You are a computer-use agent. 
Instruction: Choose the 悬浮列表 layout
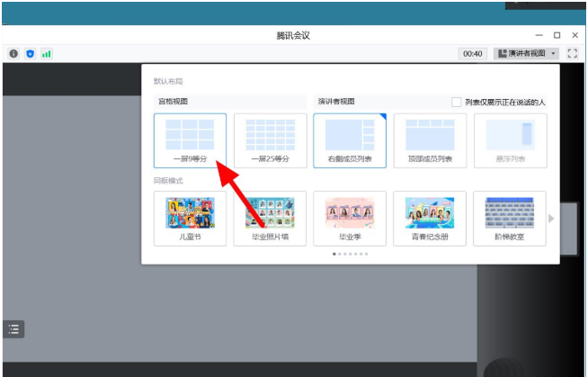[511, 140]
